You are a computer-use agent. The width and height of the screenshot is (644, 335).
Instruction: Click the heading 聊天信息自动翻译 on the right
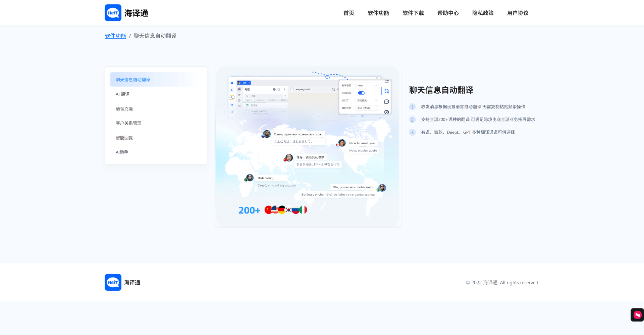(441, 90)
